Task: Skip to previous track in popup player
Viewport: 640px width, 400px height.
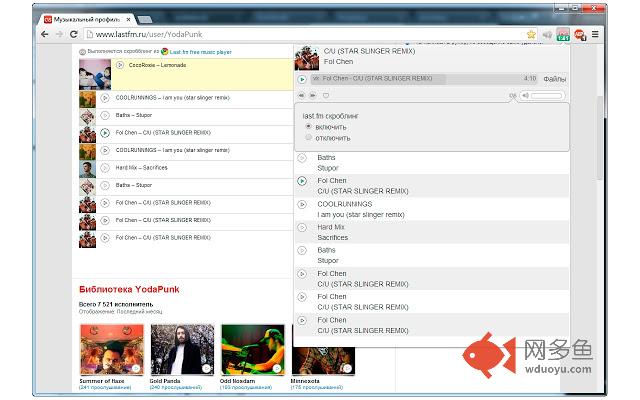Action: point(301,95)
